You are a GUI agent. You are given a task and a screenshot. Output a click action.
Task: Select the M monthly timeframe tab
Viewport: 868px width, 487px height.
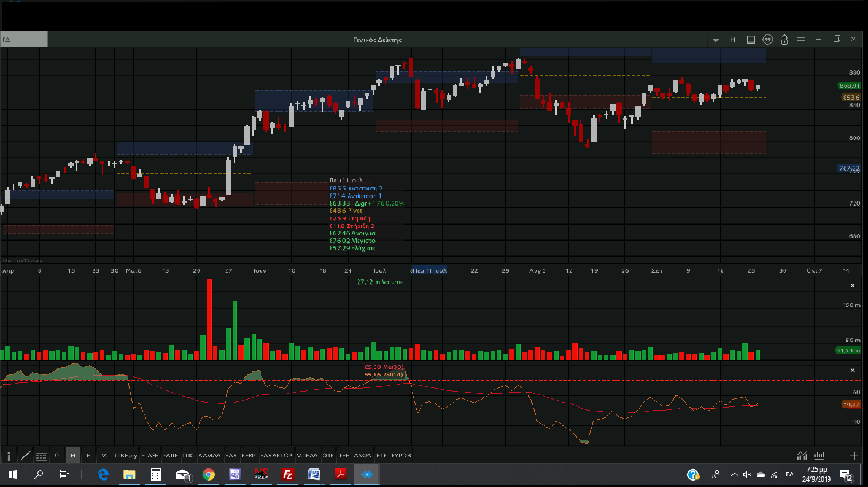tap(102, 456)
